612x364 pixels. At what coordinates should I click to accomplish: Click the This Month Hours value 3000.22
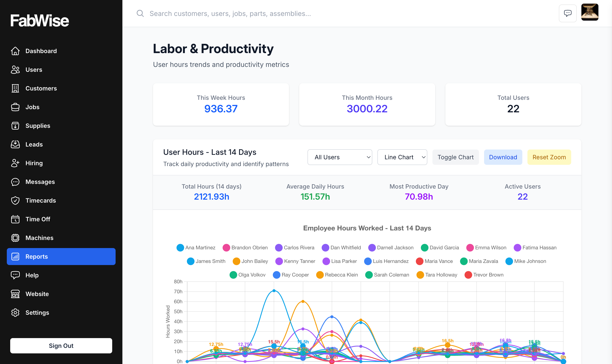367,109
